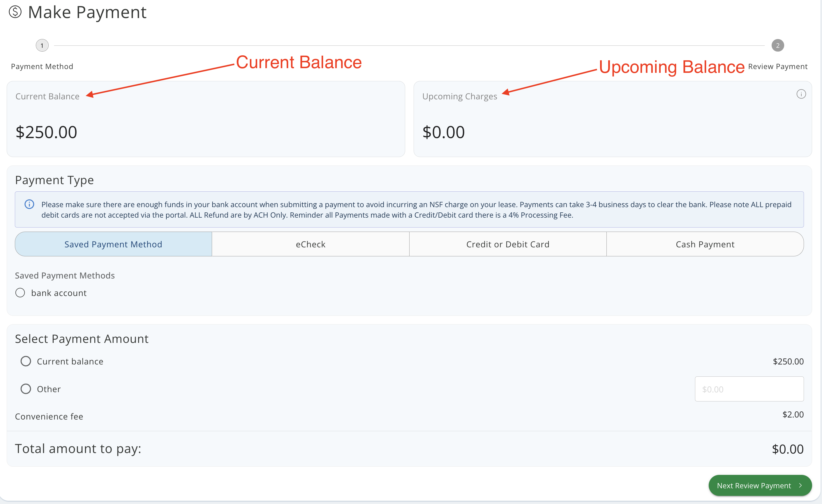
Task: Select the Cash Payment tab
Action: pyautogui.click(x=705, y=244)
